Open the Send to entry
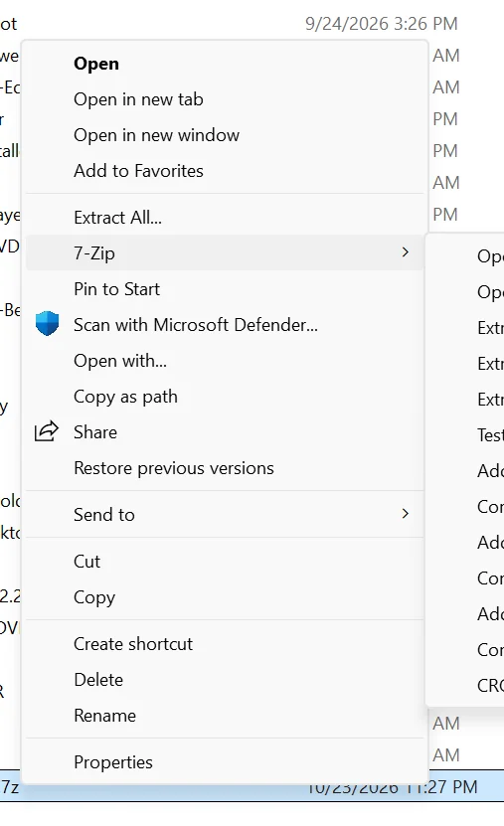 [225, 515]
